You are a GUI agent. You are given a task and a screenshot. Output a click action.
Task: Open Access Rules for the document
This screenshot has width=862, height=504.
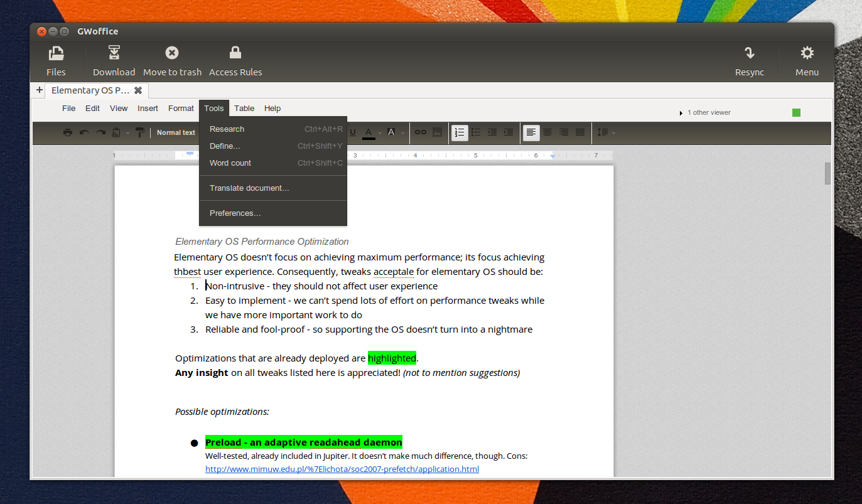[x=235, y=62]
